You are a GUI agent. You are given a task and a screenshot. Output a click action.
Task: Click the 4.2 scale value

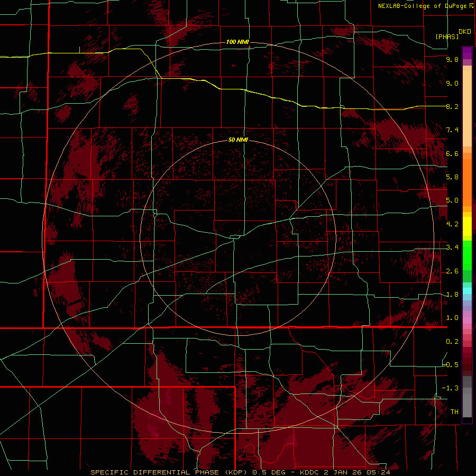452,224
